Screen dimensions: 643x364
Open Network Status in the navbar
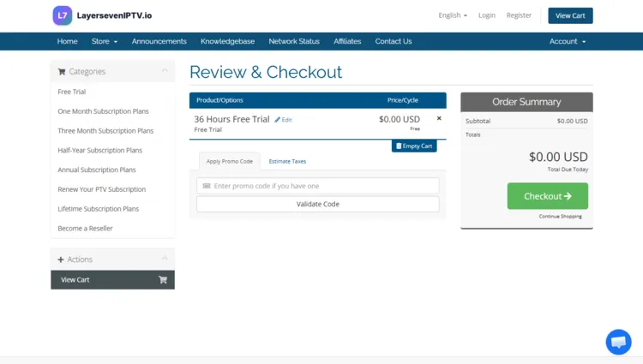pos(294,41)
